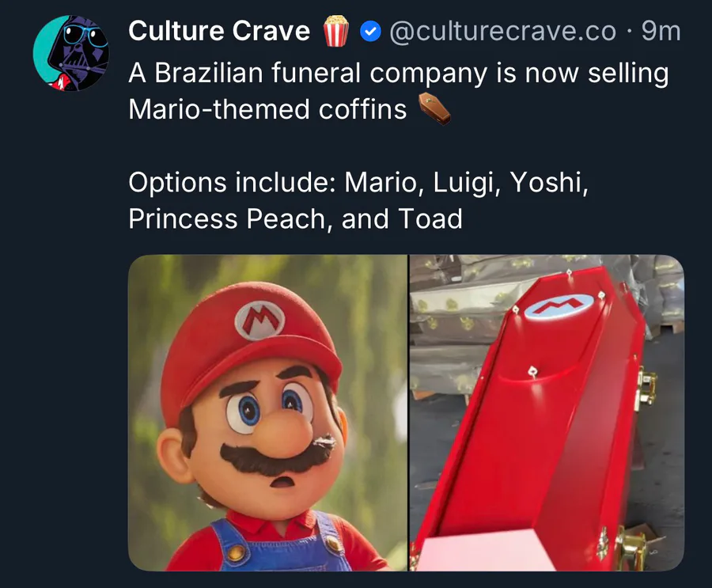The width and height of the screenshot is (712, 588).
Task: Click the Culture Crave display name
Action: (219, 31)
